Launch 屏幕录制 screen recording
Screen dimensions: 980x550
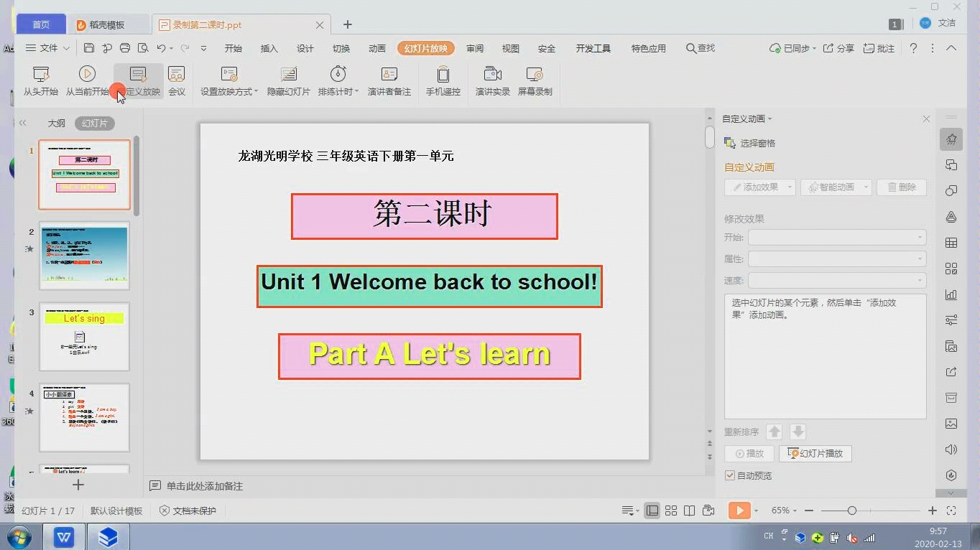tap(535, 81)
